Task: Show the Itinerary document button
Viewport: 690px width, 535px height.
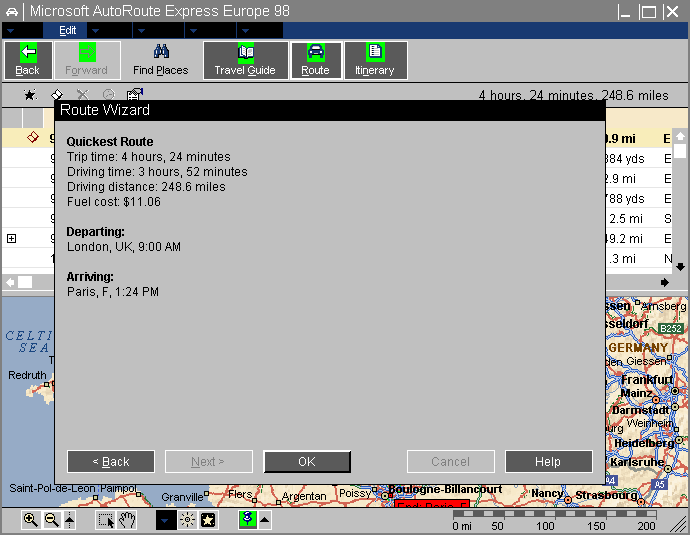Action: tap(375, 60)
